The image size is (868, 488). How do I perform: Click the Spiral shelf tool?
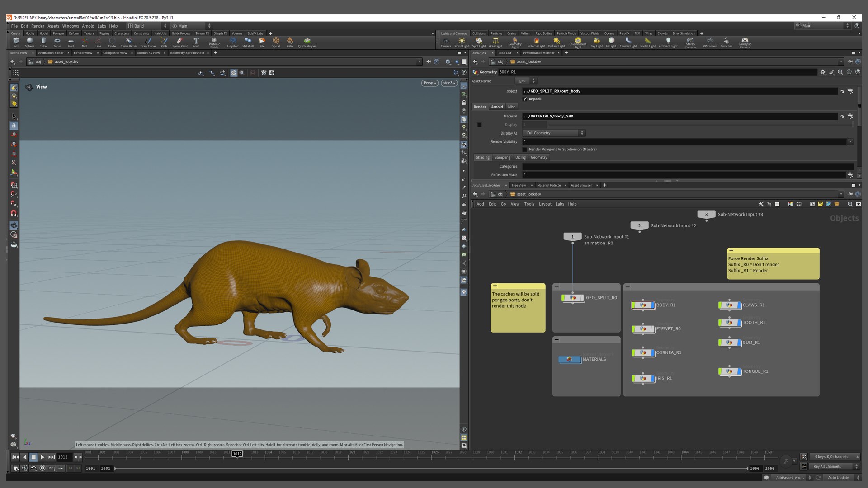point(276,42)
